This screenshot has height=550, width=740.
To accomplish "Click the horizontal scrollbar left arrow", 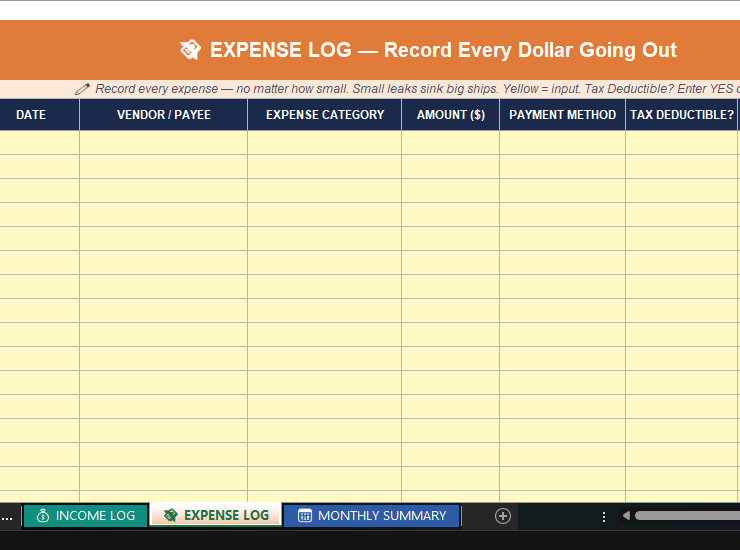I will coord(626,516).
